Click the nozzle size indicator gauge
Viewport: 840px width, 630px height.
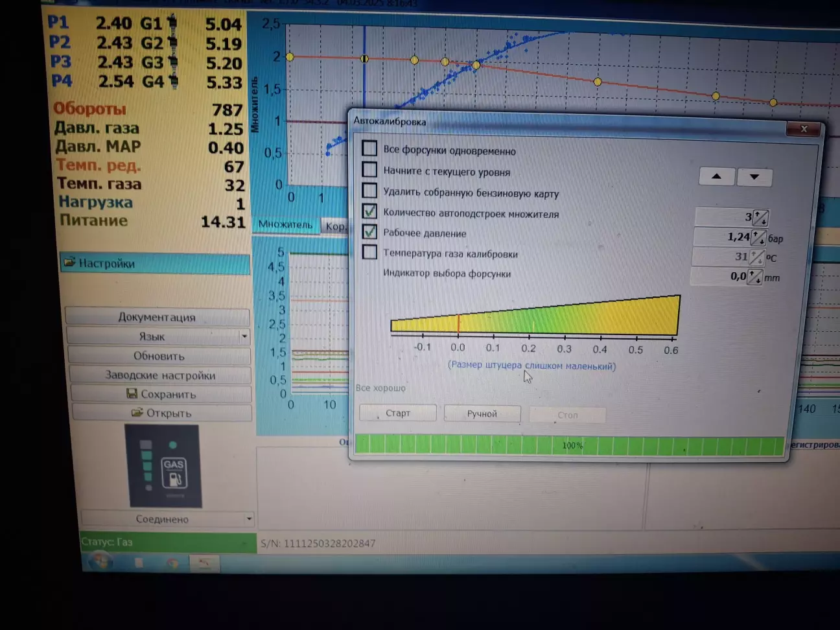point(535,316)
